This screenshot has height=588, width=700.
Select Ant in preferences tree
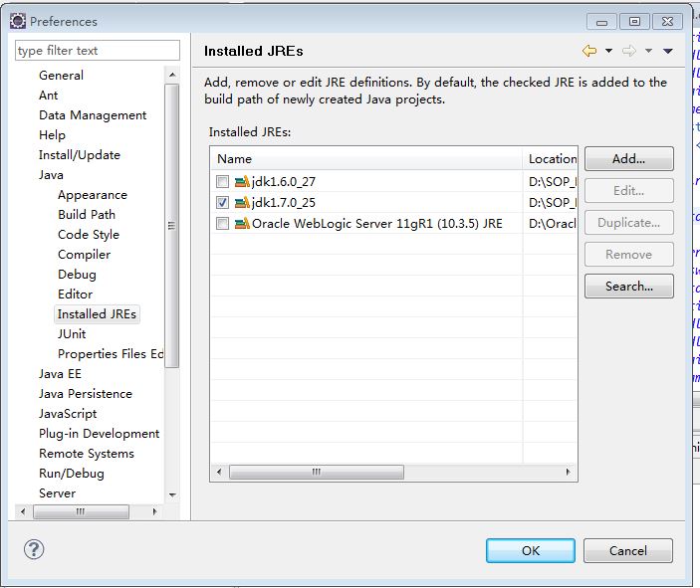[48, 96]
